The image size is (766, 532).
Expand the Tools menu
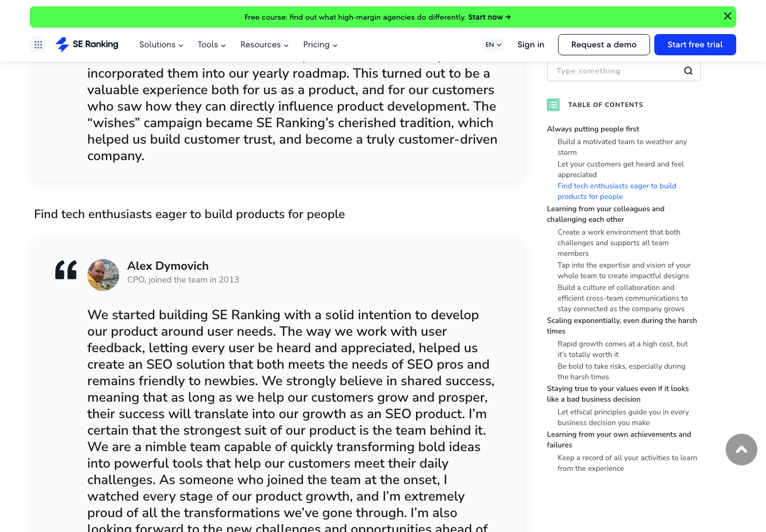(x=212, y=45)
